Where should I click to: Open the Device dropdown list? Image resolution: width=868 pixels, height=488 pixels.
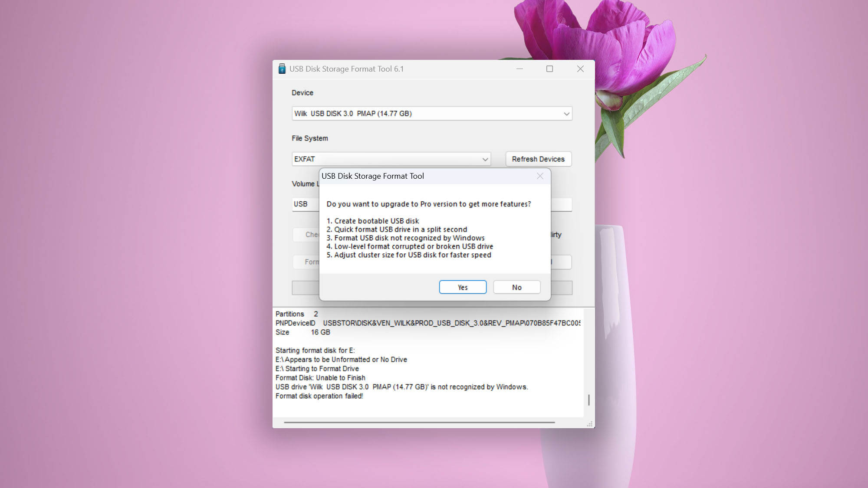tap(432, 114)
